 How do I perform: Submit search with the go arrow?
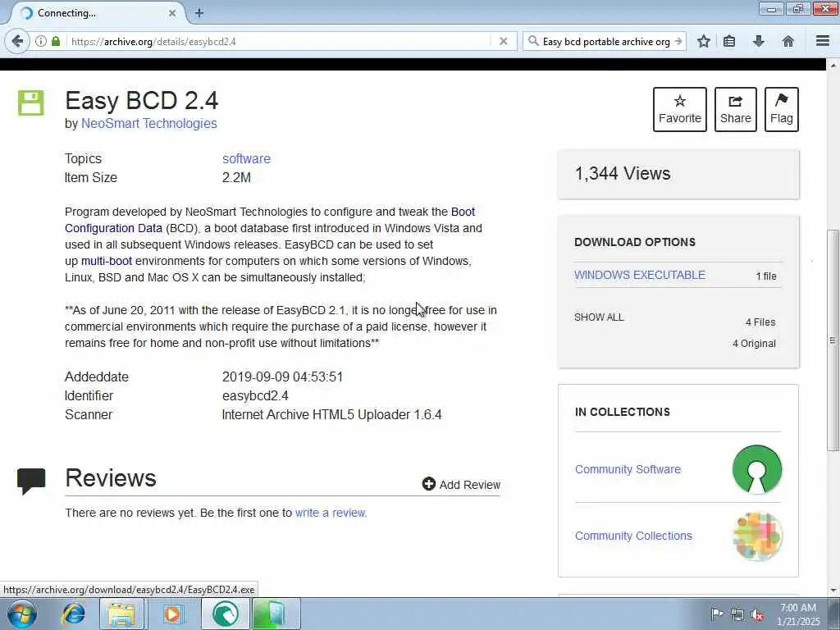tap(678, 41)
